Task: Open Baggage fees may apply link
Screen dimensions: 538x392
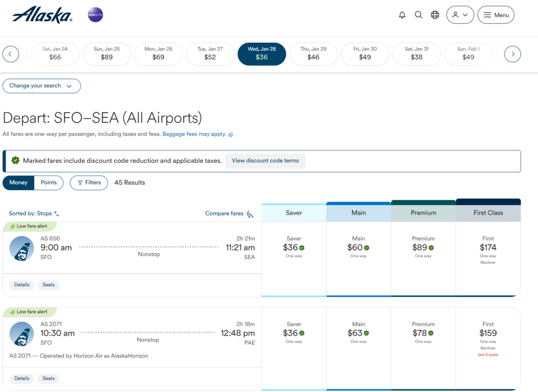Action: 194,134
